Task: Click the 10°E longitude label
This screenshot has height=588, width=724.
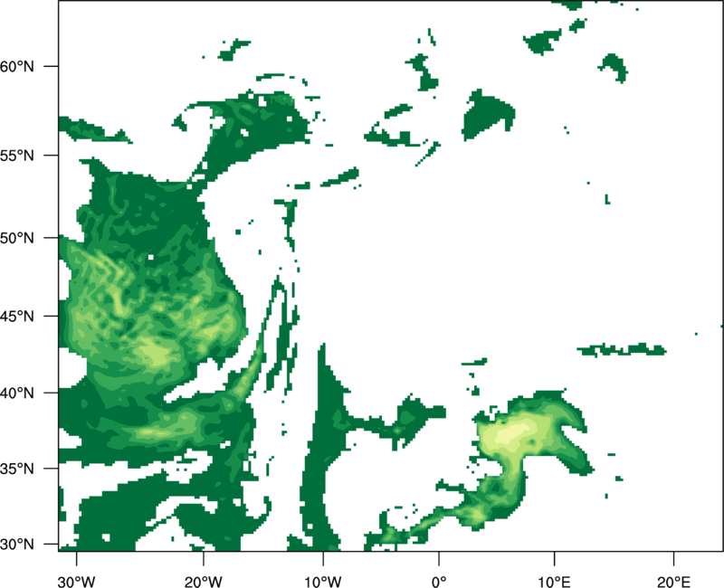Action: coord(554,582)
